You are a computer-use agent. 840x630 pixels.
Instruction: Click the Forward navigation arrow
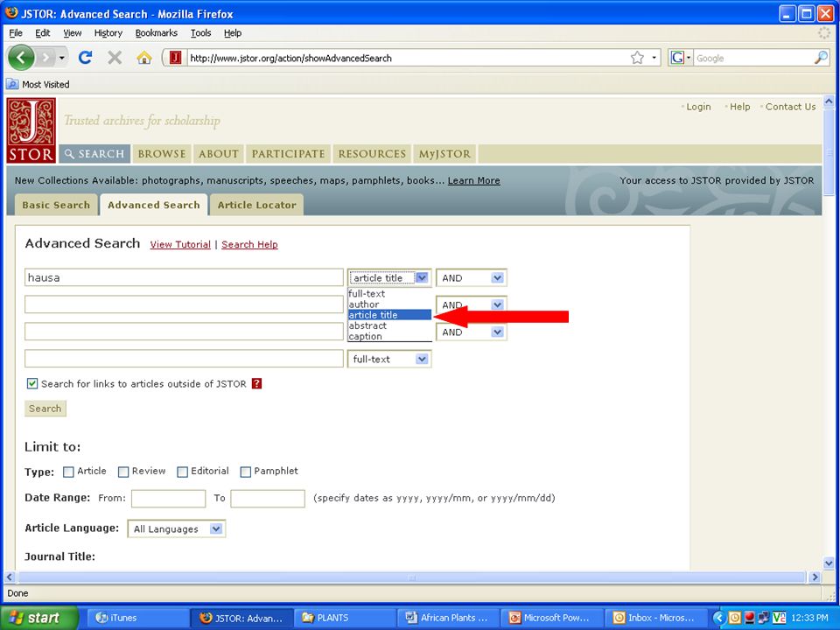point(46,58)
